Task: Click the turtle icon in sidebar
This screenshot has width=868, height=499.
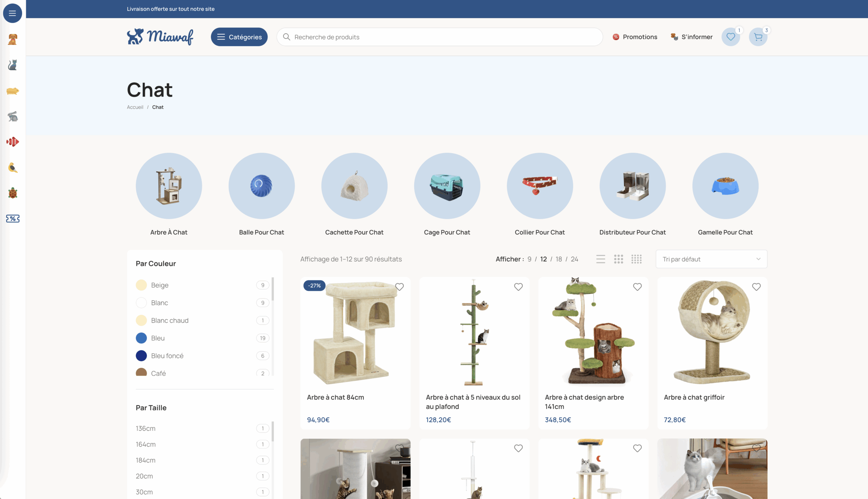Action: click(x=13, y=193)
